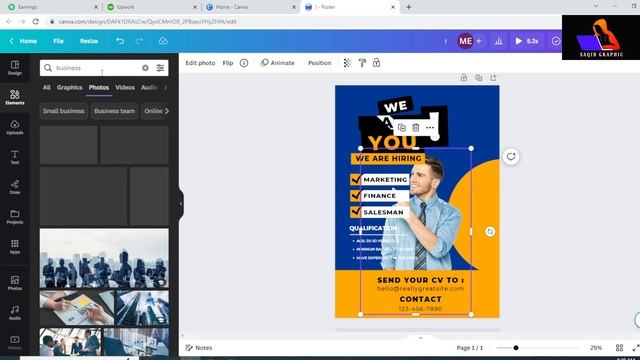Screen dimensions: 640x360
Task: Click the add page icon above canvas
Action: (x=493, y=78)
